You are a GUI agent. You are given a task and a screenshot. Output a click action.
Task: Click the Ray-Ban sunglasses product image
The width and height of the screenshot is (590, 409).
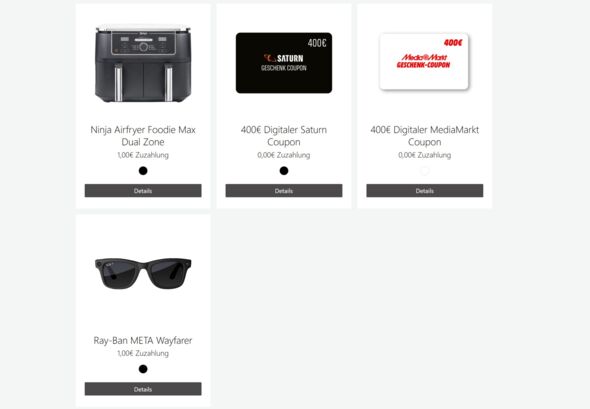(x=143, y=273)
